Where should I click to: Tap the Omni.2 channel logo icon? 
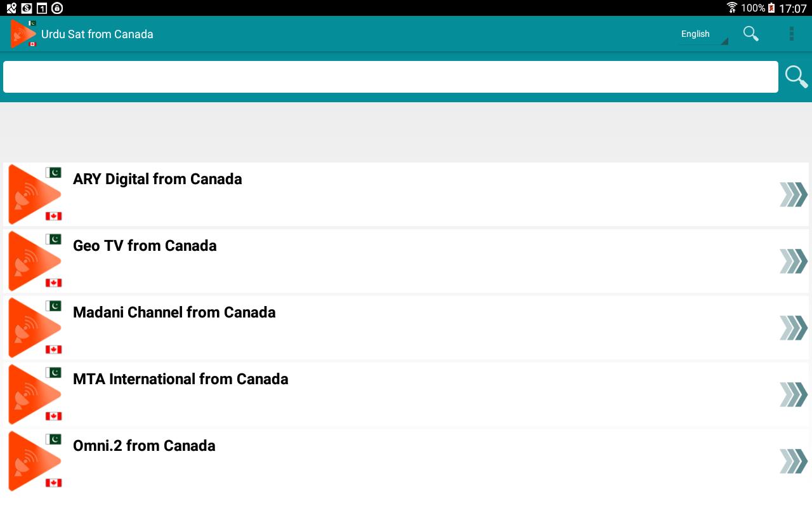35,461
